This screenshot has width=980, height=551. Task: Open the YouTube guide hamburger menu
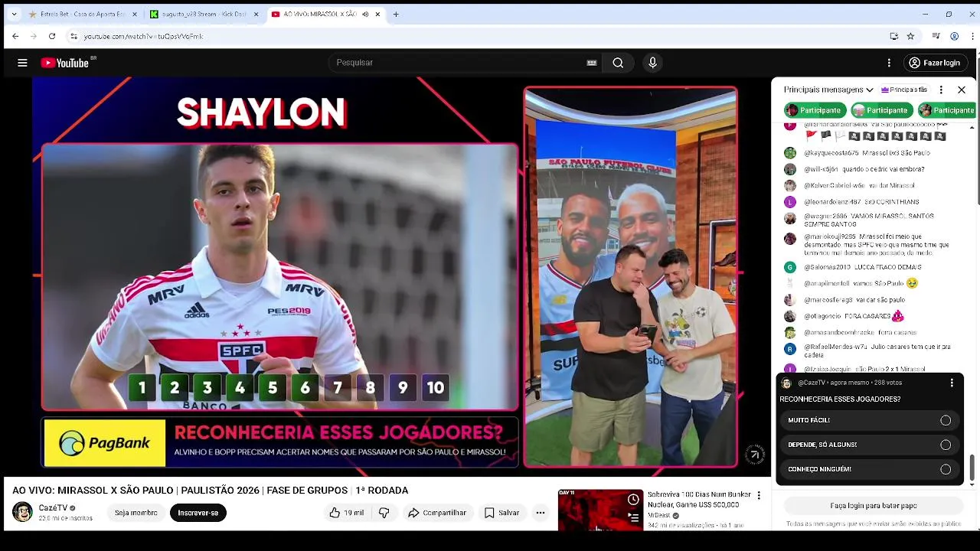(x=22, y=63)
